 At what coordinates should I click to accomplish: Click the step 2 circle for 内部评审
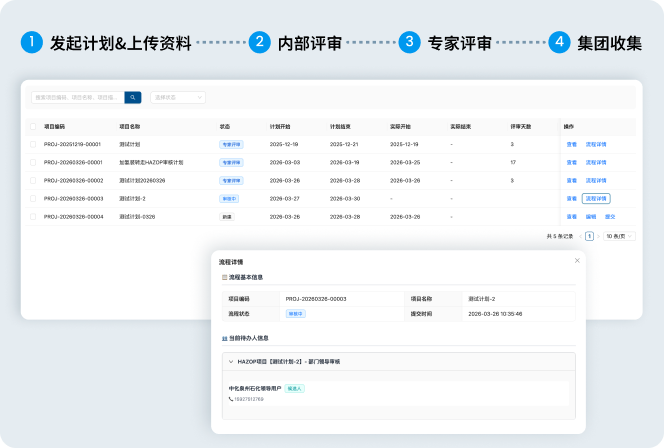pos(260,42)
